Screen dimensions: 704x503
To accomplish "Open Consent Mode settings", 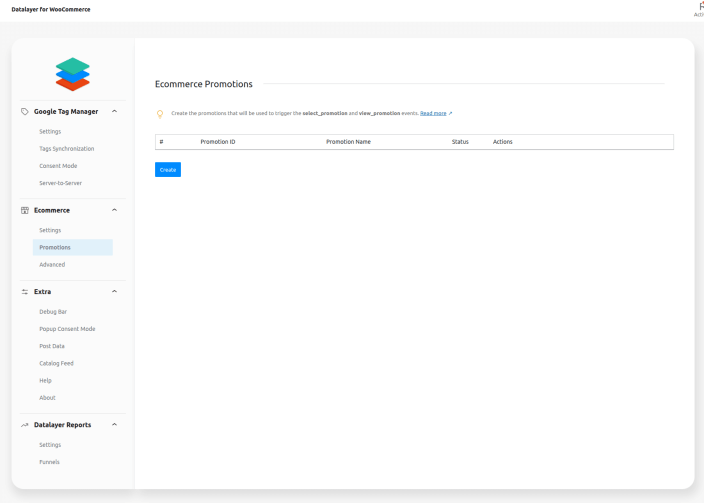I will click(58, 166).
